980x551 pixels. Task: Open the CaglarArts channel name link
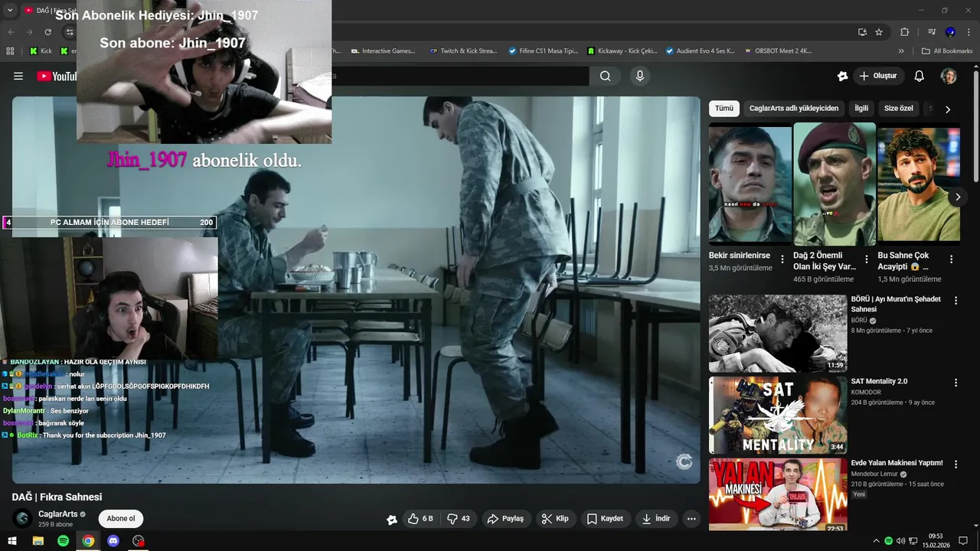tap(58, 514)
